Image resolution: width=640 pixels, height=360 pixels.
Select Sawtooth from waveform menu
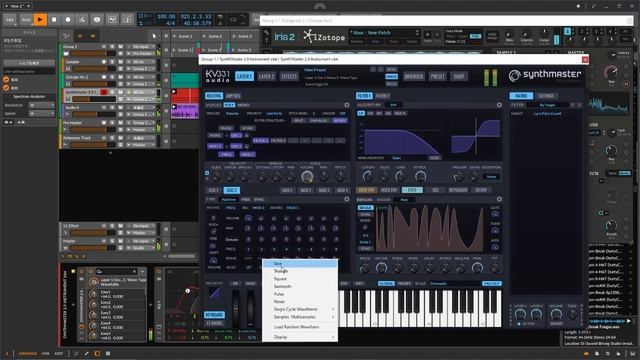coord(300,287)
